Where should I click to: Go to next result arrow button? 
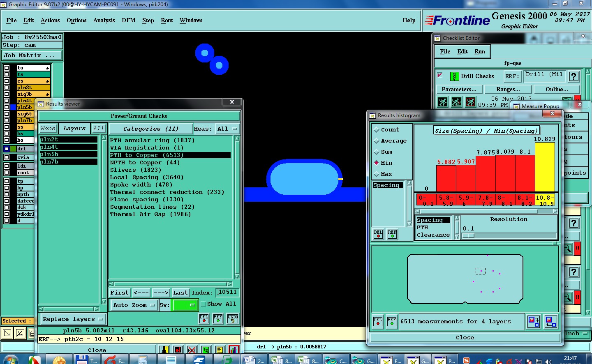point(161,293)
